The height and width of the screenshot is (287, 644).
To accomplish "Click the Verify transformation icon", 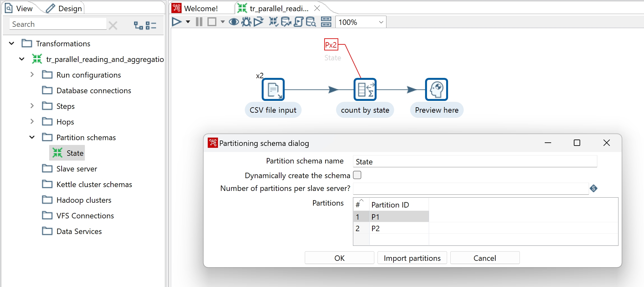I will 273,22.
